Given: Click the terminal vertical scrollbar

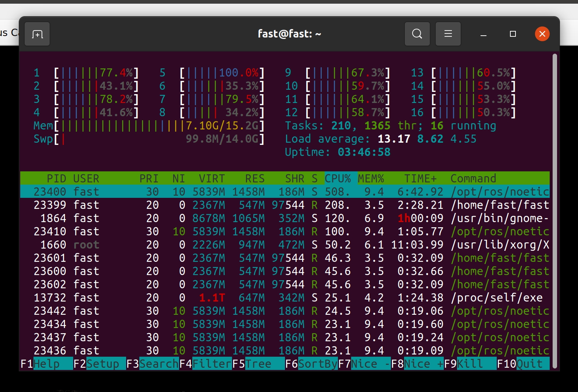Looking at the screenshot, I should 554,211.
